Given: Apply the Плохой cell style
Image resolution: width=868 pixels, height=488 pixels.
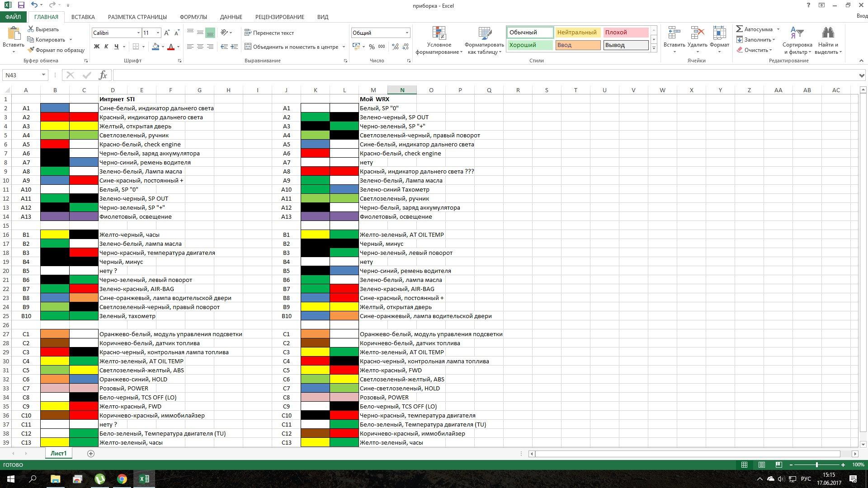Looking at the screenshot, I should point(626,33).
